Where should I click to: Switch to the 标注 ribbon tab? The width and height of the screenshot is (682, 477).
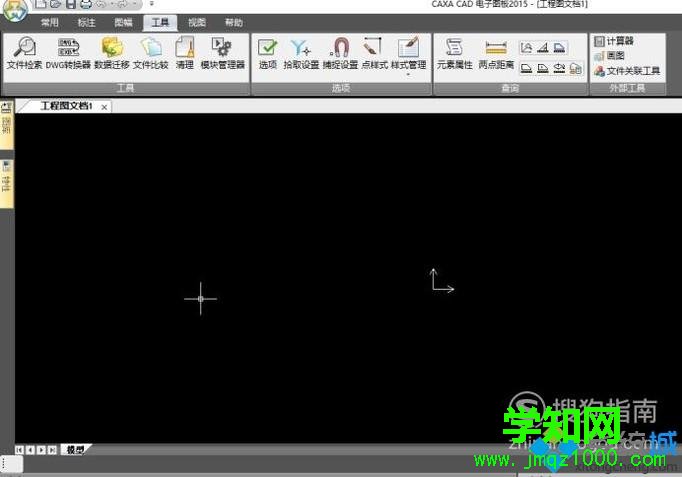tap(86, 23)
